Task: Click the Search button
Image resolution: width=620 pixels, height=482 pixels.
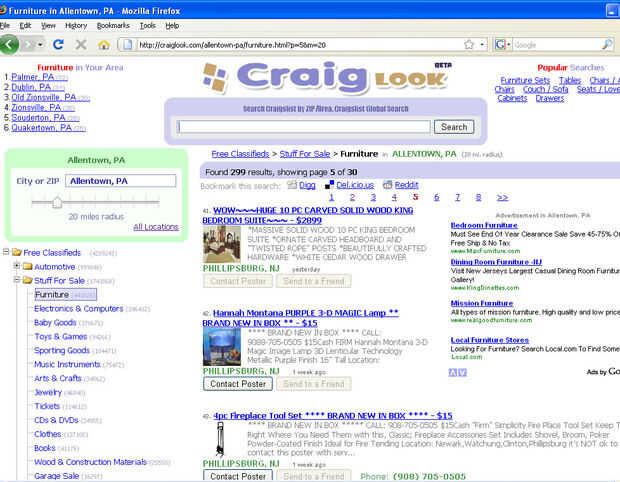Action: [x=454, y=127]
